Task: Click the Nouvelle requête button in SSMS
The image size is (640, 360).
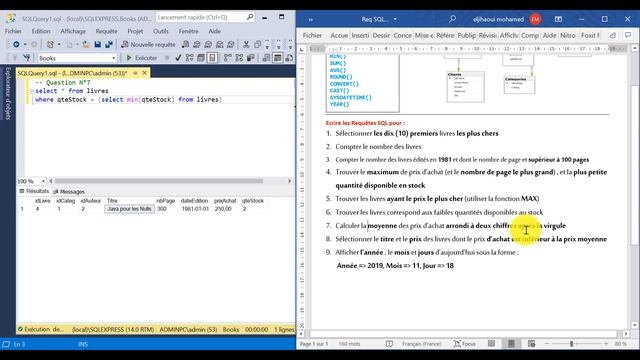Action: pyautogui.click(x=149, y=44)
